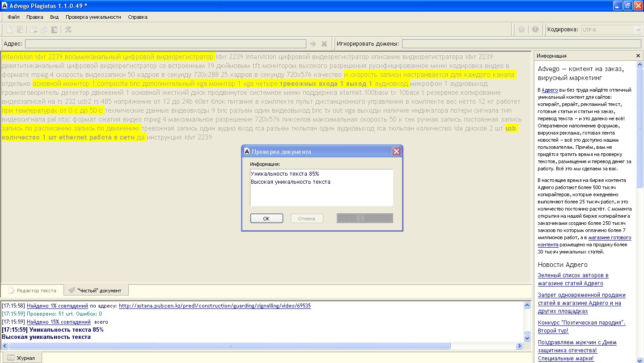Open settings via the gear icon
The width and height of the screenshot is (644, 363).
coord(521,30)
